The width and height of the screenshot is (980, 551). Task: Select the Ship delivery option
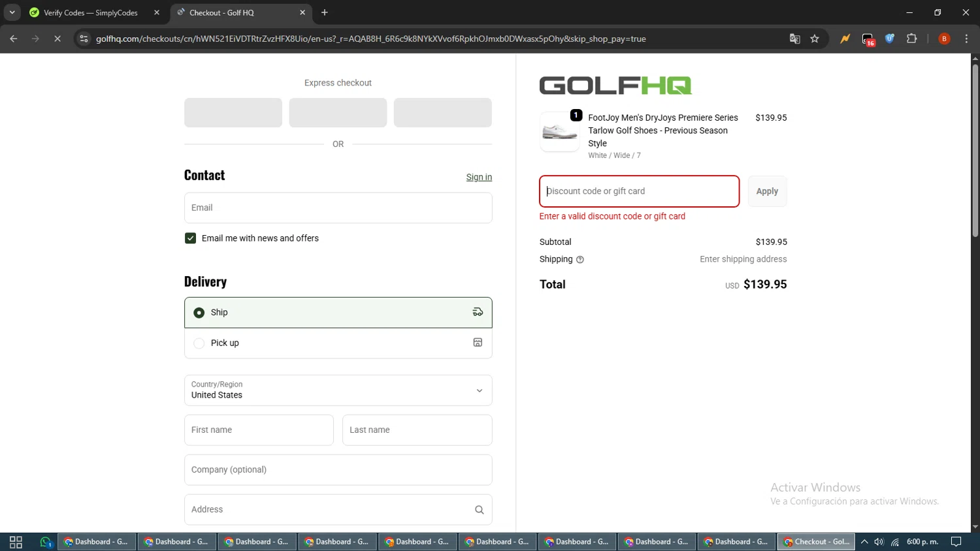(x=338, y=313)
